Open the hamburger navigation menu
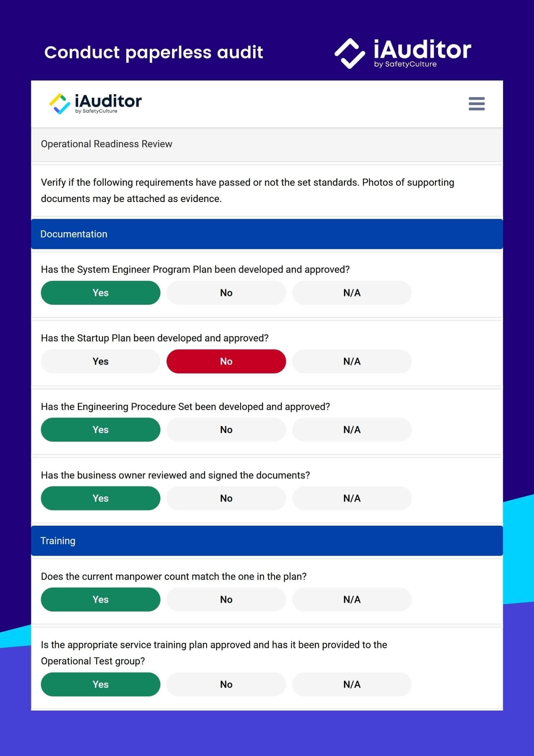Screen dimensions: 534x756 pos(476,104)
